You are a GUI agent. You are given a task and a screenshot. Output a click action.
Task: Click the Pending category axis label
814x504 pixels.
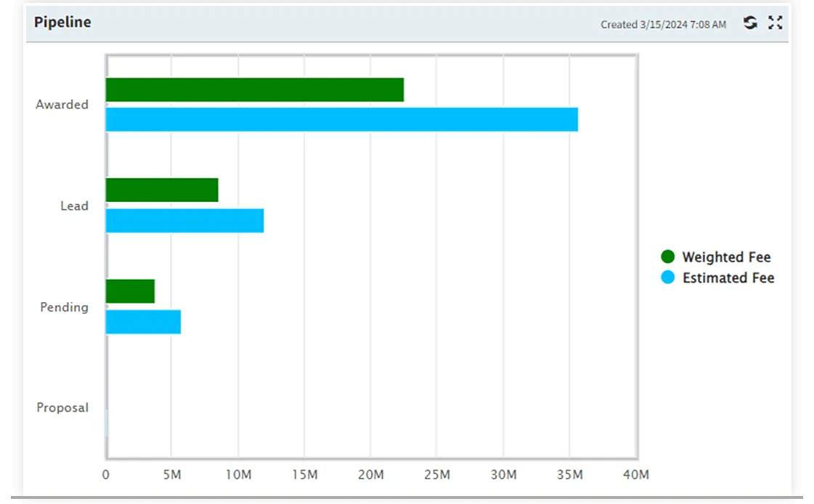point(64,307)
